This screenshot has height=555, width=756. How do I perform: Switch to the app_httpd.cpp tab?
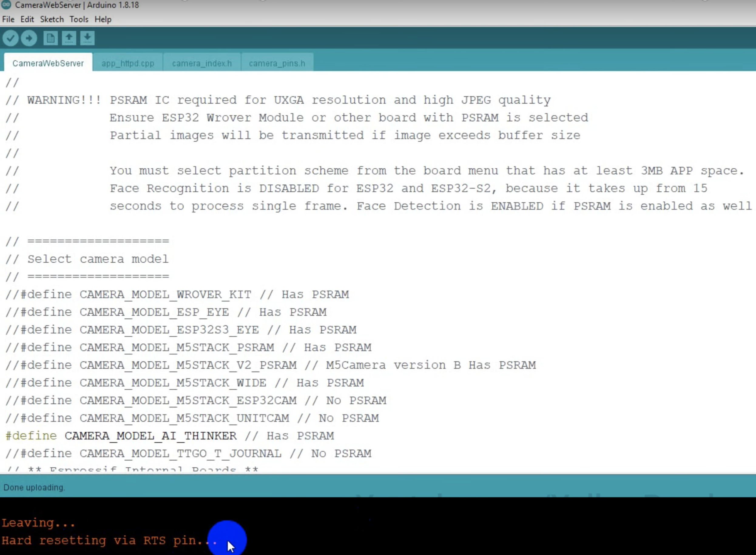coord(128,63)
